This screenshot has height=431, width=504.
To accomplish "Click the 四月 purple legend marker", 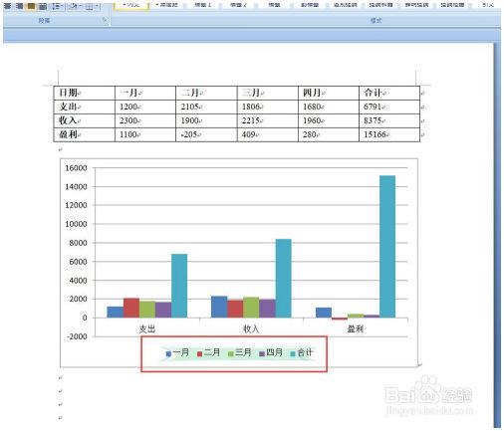I will coord(262,354).
